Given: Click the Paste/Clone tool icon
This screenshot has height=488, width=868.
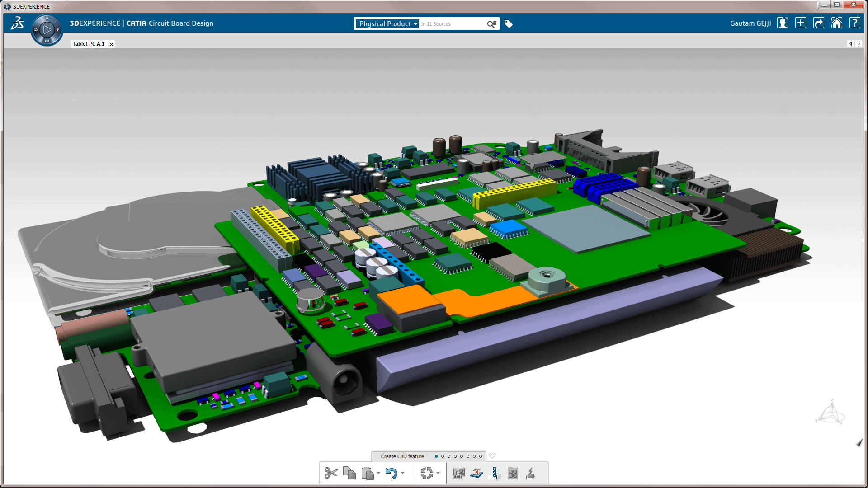Looking at the screenshot, I should coord(368,473).
